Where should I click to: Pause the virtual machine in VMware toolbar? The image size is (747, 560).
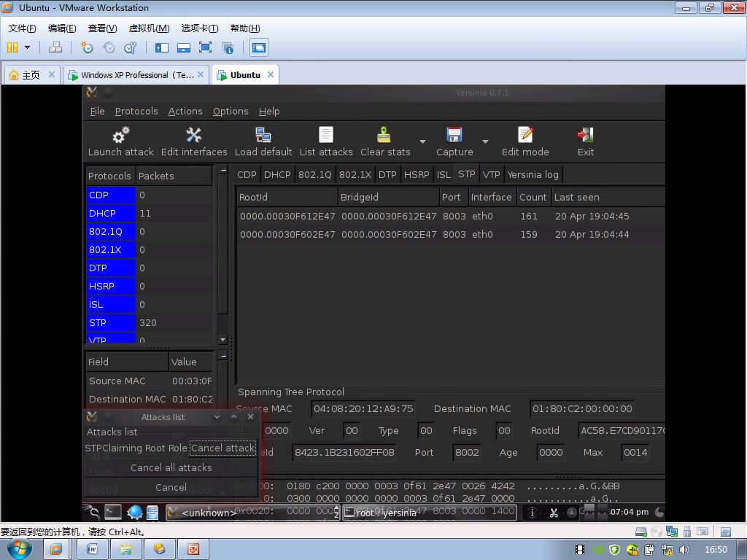(x=12, y=47)
